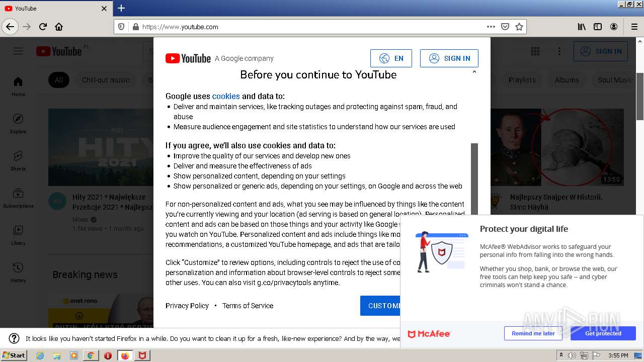Screen dimensions: 644x362
Task: Select the Playlists filter chip
Action: pyautogui.click(x=522, y=80)
